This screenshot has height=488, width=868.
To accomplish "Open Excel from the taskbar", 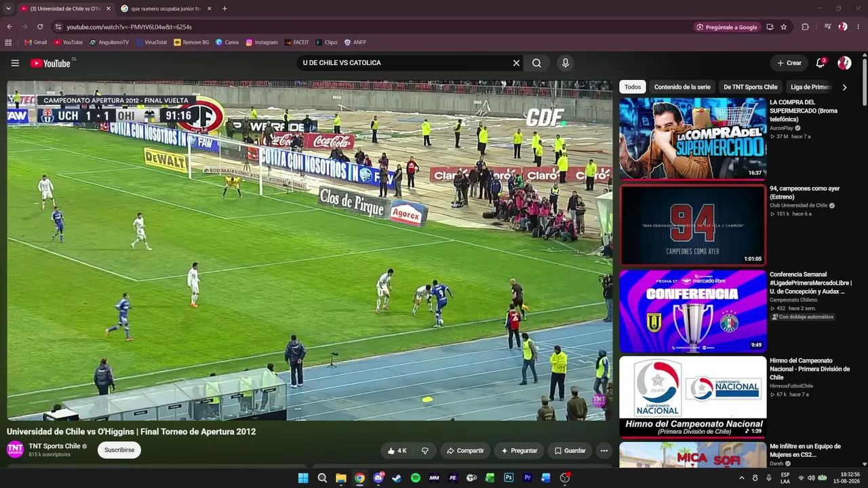I will click(490, 478).
